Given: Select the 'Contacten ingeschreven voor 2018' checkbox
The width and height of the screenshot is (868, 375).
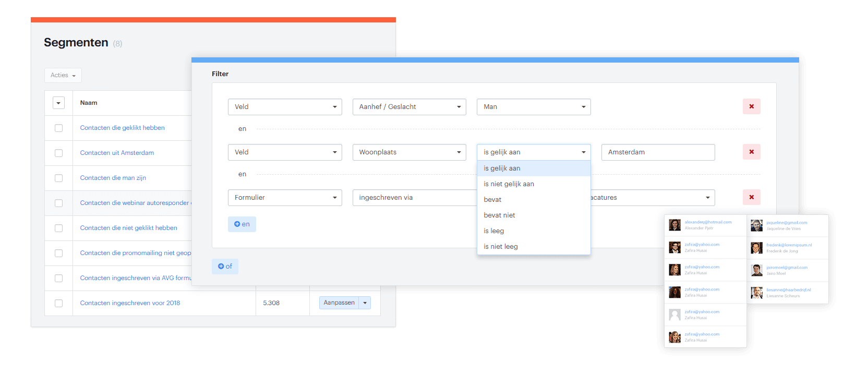Looking at the screenshot, I should pos(58,304).
